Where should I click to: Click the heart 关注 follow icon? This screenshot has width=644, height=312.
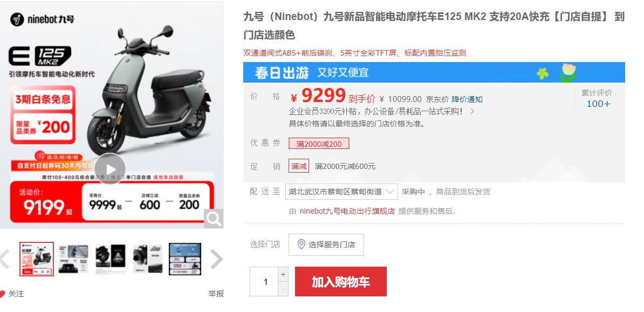tap(2, 294)
